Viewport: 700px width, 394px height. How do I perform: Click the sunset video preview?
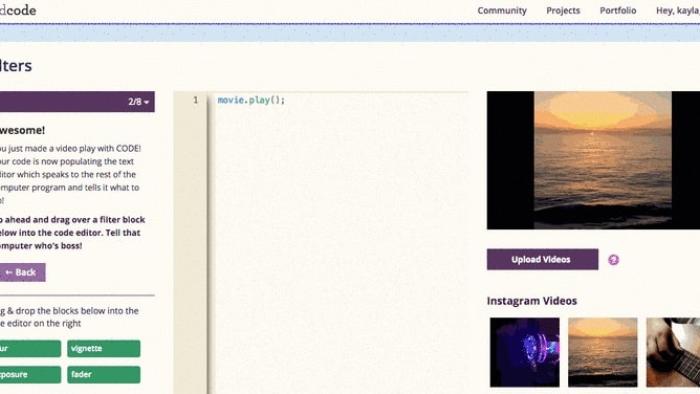[x=593, y=160]
